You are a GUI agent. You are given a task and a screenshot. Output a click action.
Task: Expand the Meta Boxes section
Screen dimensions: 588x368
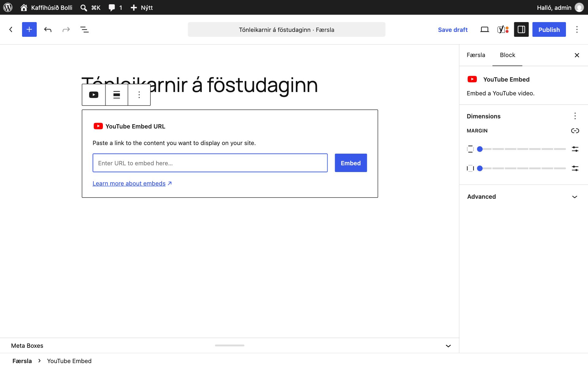point(230,346)
